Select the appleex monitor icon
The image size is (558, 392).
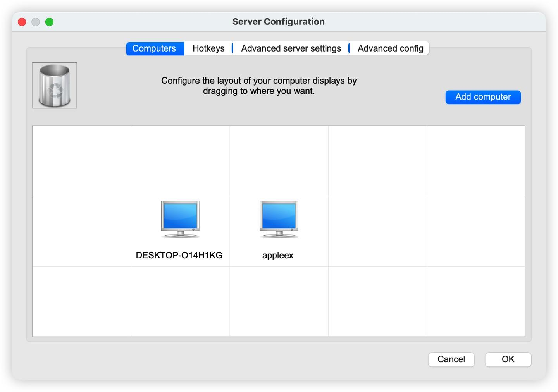tap(279, 219)
